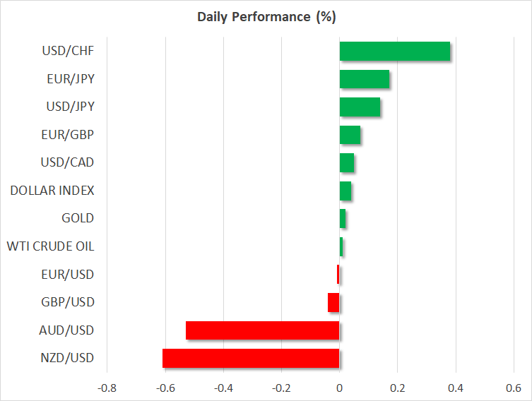Select the NZD/USD red bar
Screen dimensions: 532x401
pos(251,358)
